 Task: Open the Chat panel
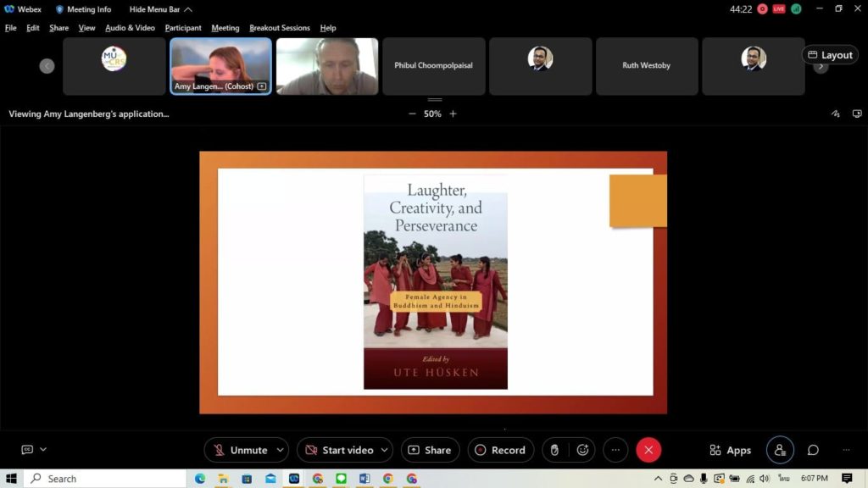coord(813,450)
